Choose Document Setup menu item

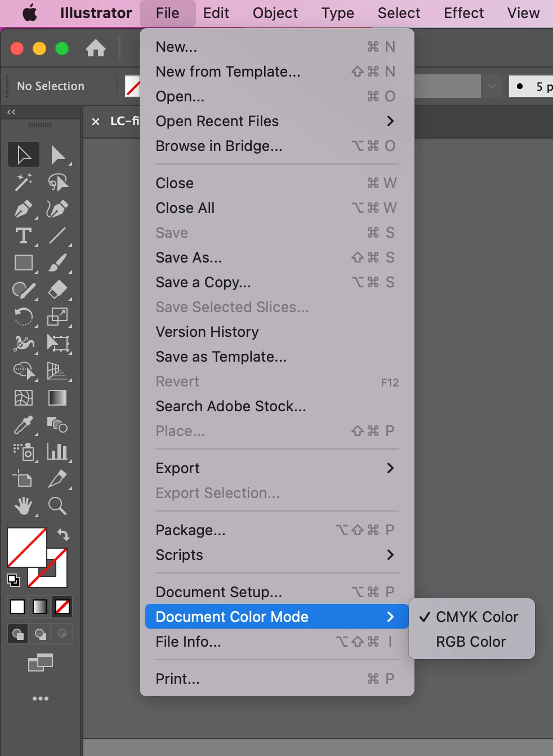[x=276, y=592]
